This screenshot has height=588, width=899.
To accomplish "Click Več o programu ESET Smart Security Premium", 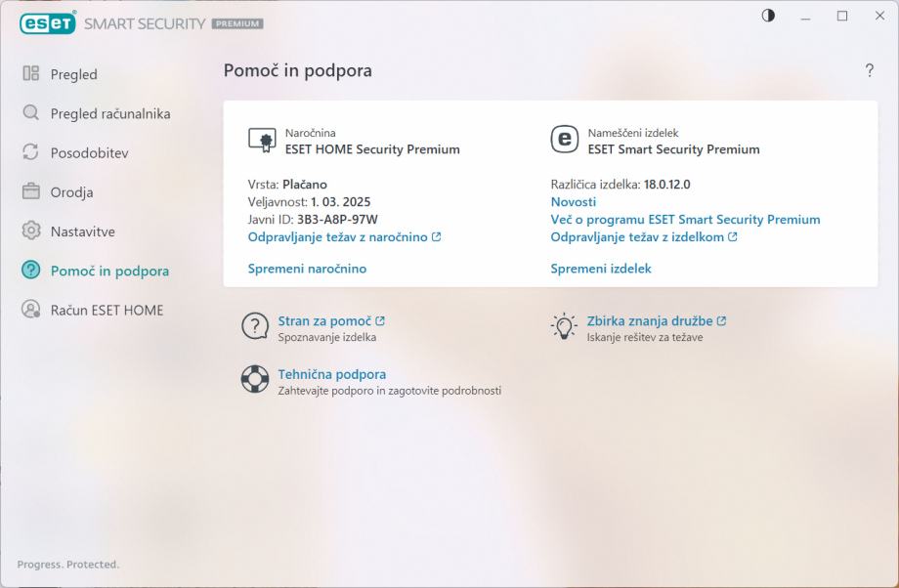I will point(685,220).
